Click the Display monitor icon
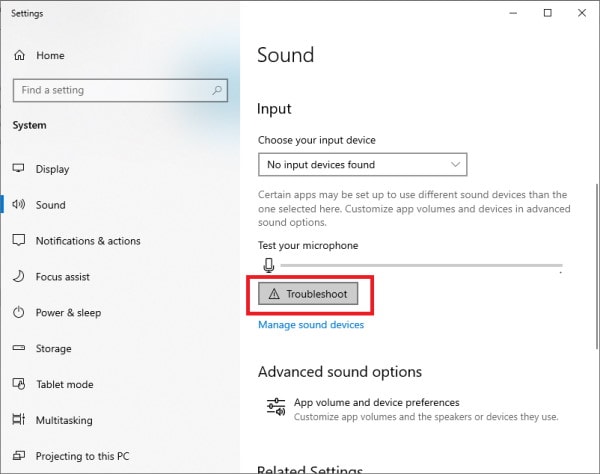The height and width of the screenshot is (474, 600). coord(18,168)
